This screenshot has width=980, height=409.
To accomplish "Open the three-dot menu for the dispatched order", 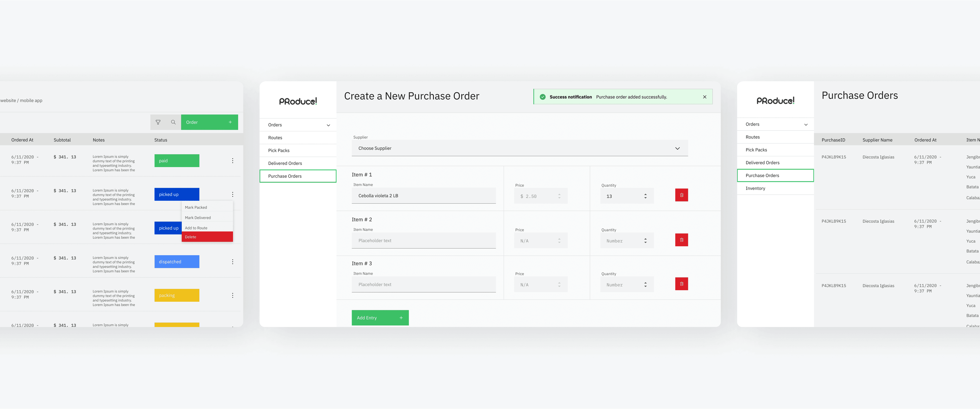I will tap(233, 262).
